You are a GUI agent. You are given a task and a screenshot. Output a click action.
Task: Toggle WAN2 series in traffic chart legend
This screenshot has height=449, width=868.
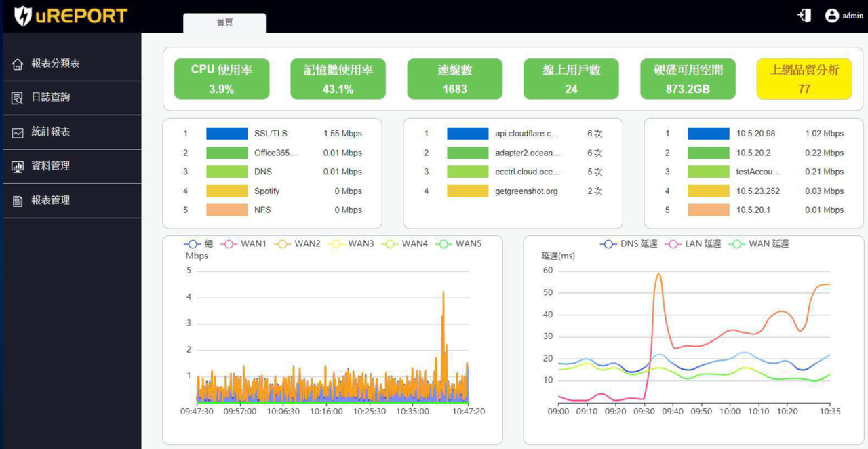pyautogui.click(x=301, y=243)
